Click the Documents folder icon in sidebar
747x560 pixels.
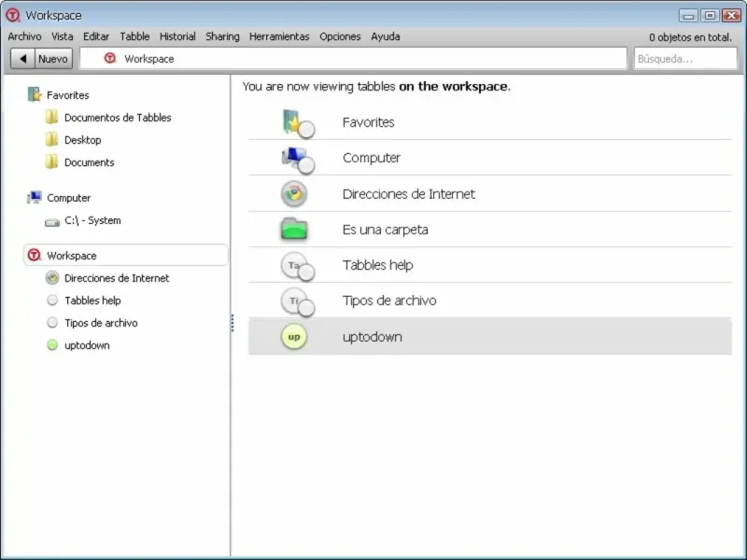click(x=51, y=161)
